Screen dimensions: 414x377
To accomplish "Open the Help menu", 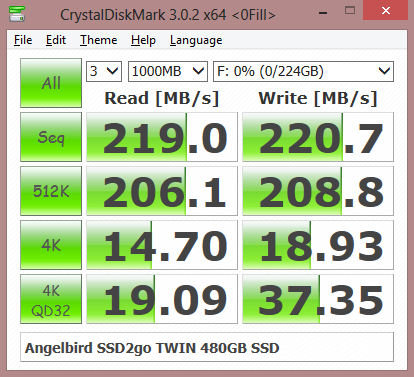I will [143, 40].
